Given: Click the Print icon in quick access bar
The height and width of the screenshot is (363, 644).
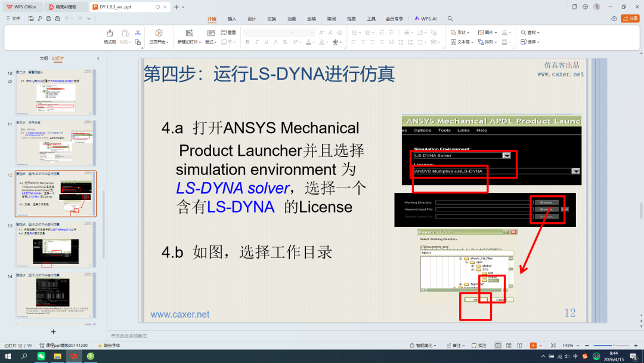Looking at the screenshot, I should (x=48, y=19).
